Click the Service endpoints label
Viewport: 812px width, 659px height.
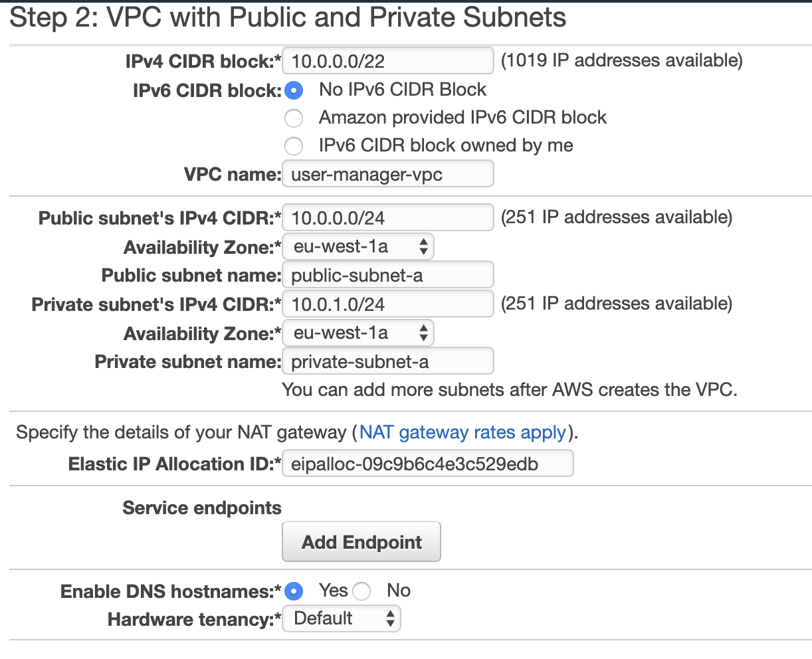[202, 508]
